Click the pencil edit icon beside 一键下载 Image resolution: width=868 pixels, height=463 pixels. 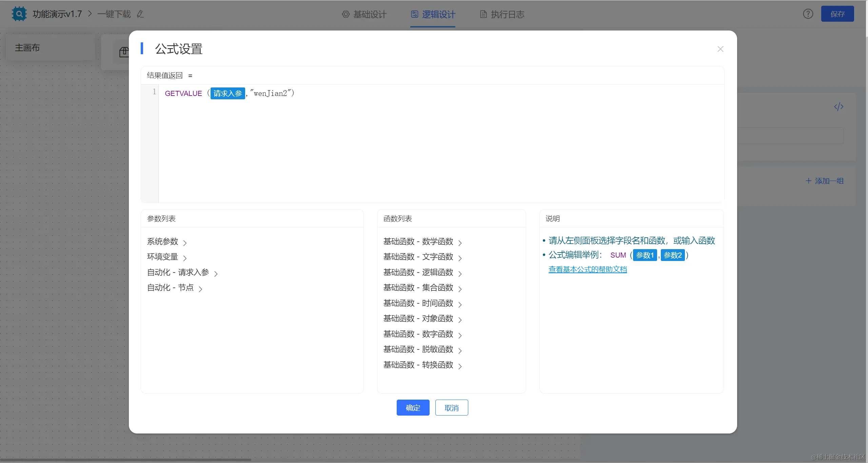click(140, 14)
